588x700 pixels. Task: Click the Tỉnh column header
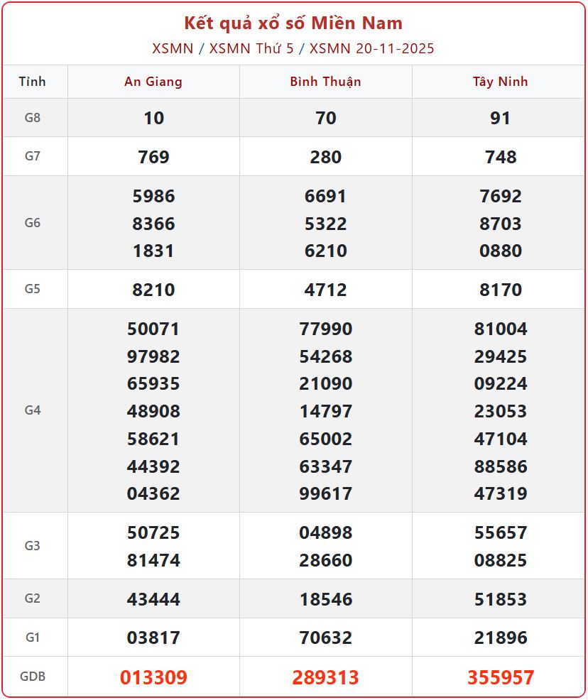click(x=33, y=82)
